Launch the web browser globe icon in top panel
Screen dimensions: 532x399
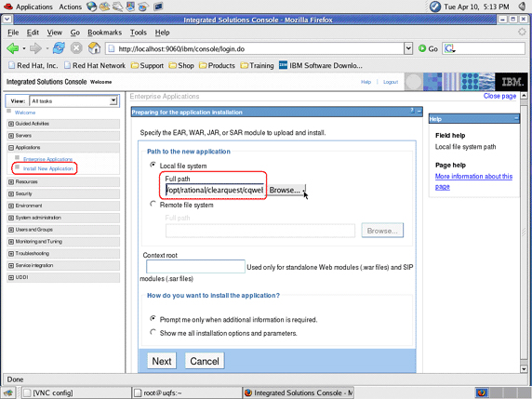point(91,7)
